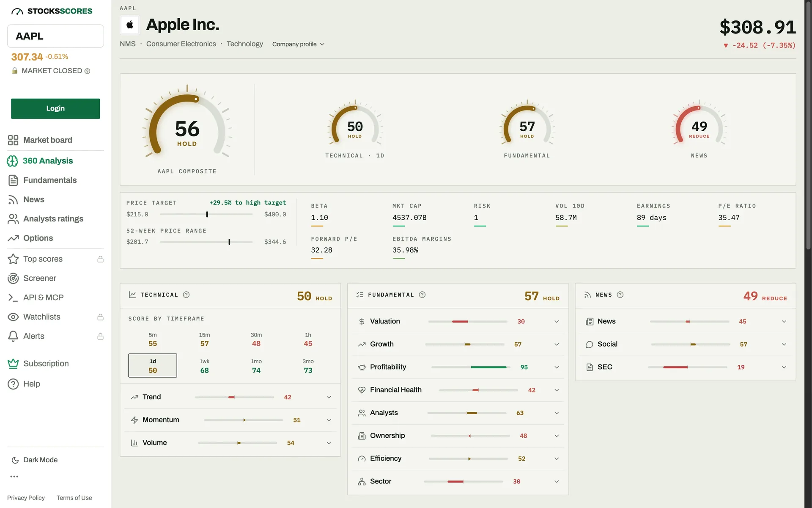
Task: Click the Login button
Action: click(55, 109)
